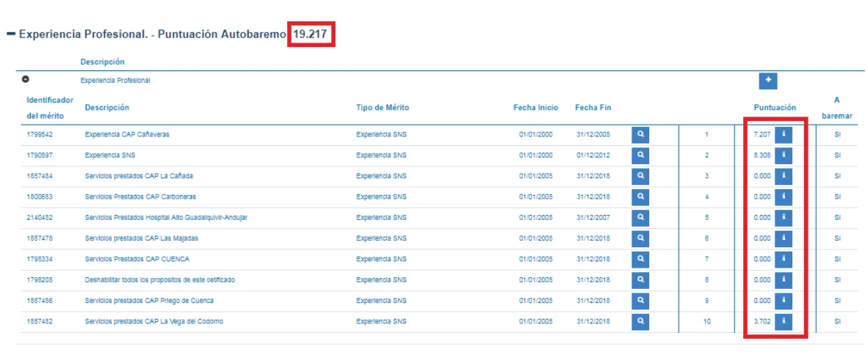This screenshot has width=868, height=352.
Task: Show score info for 3.702 punctuation
Action: (x=784, y=321)
